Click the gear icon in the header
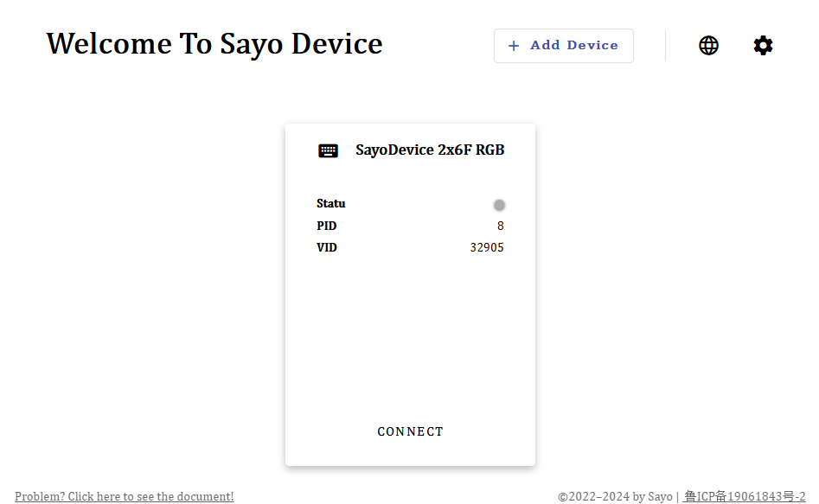 (763, 45)
